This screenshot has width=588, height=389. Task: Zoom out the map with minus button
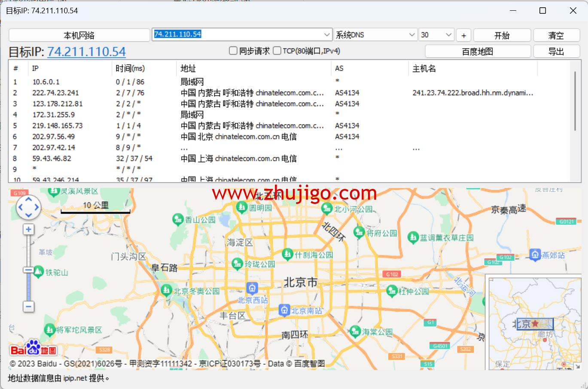(x=28, y=307)
